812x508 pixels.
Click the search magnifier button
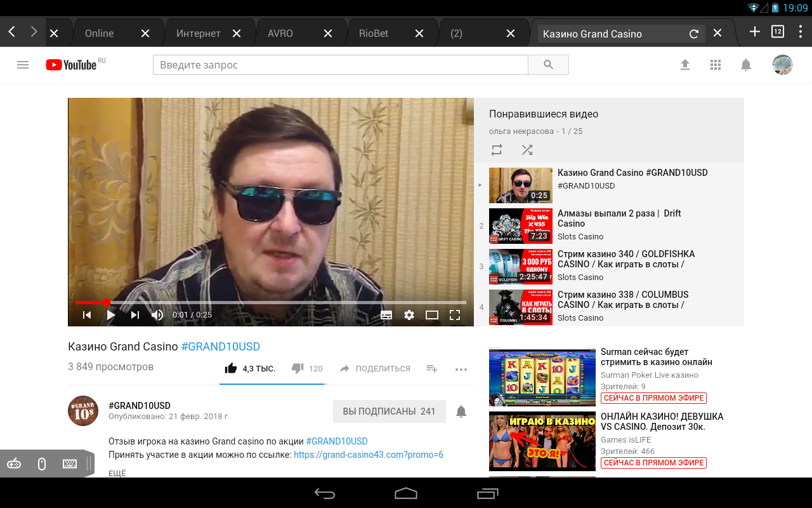tap(548, 65)
